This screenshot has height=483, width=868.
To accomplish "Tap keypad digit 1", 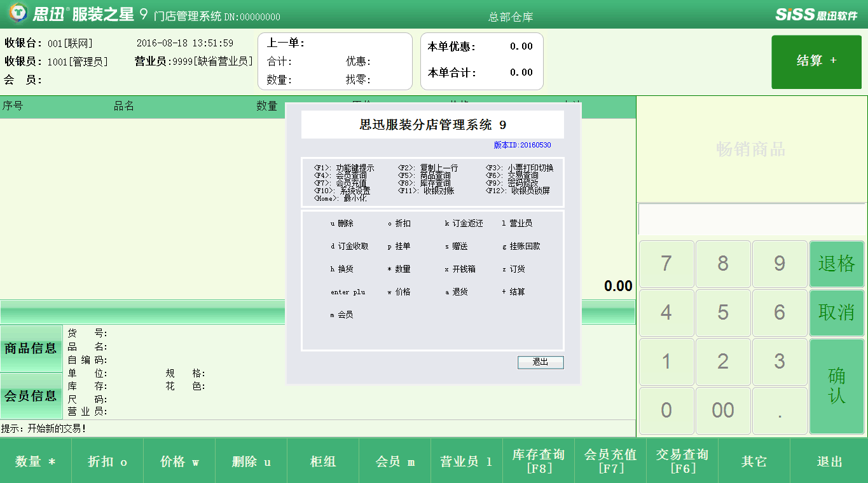I will (666, 362).
